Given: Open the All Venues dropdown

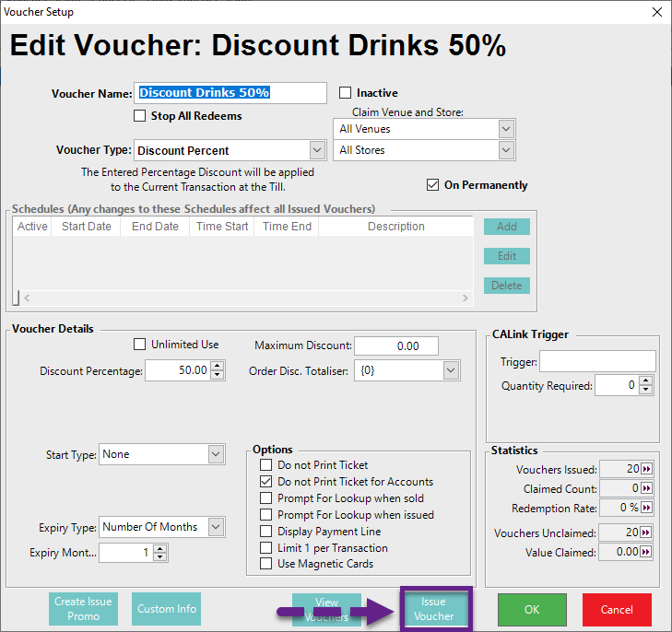Looking at the screenshot, I should click(505, 129).
